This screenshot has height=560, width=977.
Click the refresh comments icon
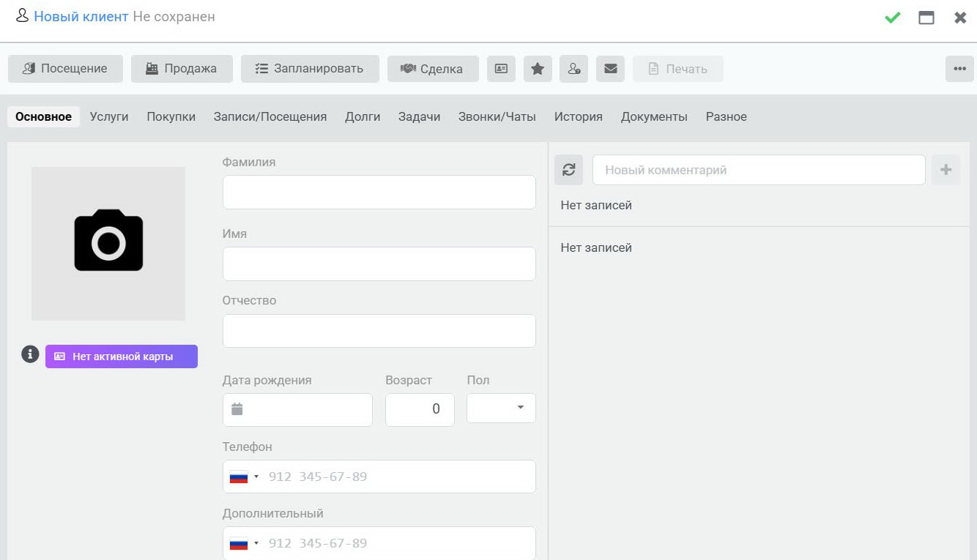pos(569,170)
